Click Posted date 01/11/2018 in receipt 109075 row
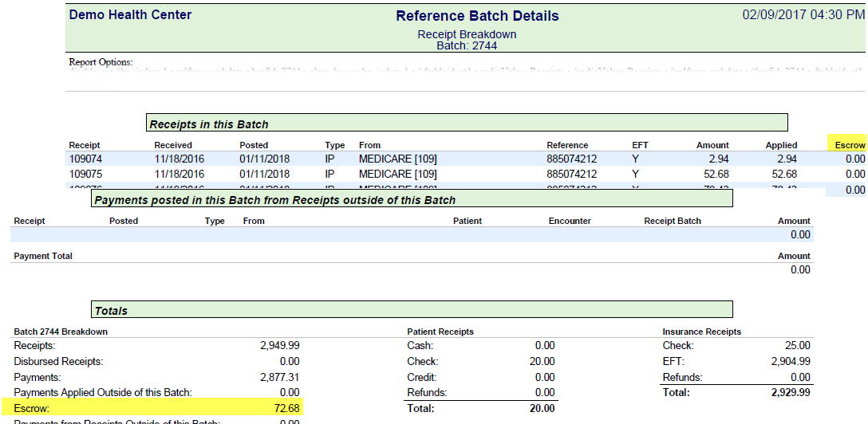The image size is (868, 424). [x=265, y=174]
